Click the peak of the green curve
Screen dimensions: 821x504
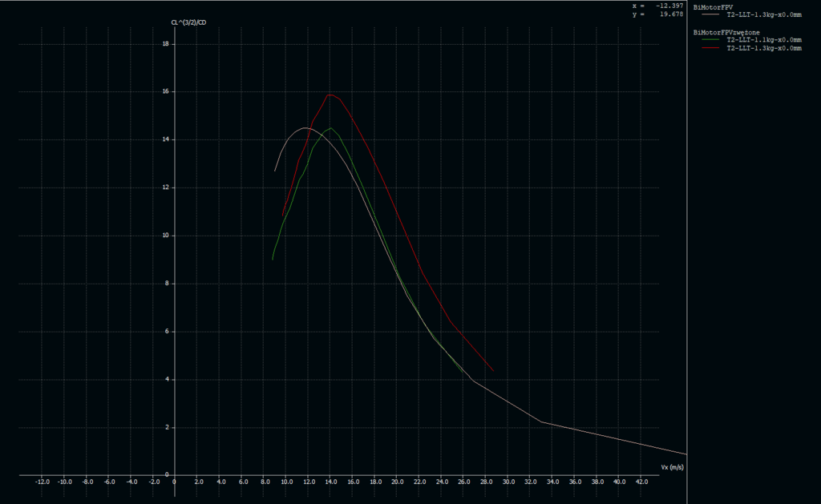(330, 127)
